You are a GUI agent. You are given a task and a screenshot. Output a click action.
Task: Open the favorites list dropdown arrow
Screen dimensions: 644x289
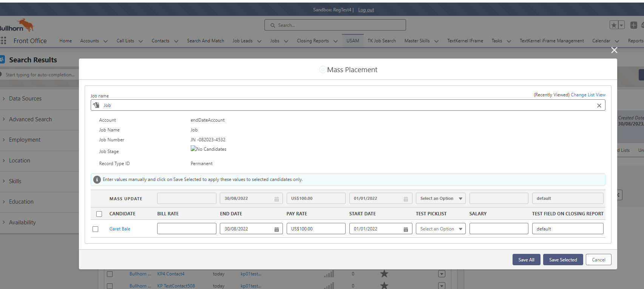point(621,25)
